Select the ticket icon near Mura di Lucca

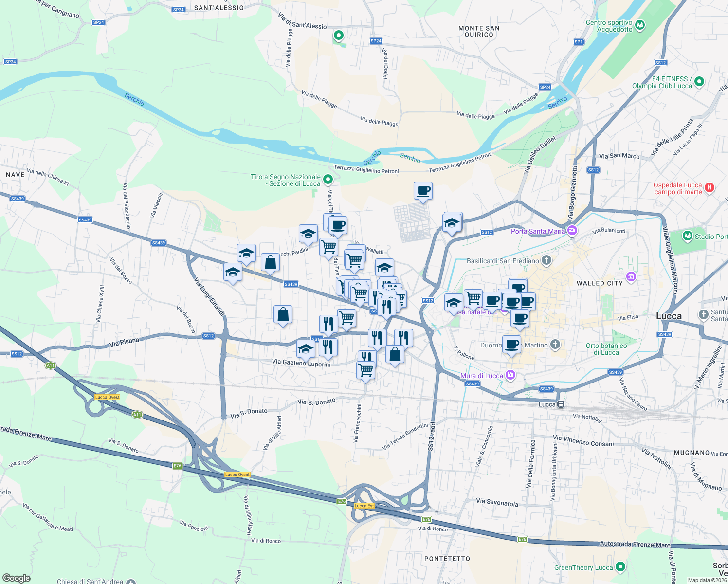tap(510, 375)
